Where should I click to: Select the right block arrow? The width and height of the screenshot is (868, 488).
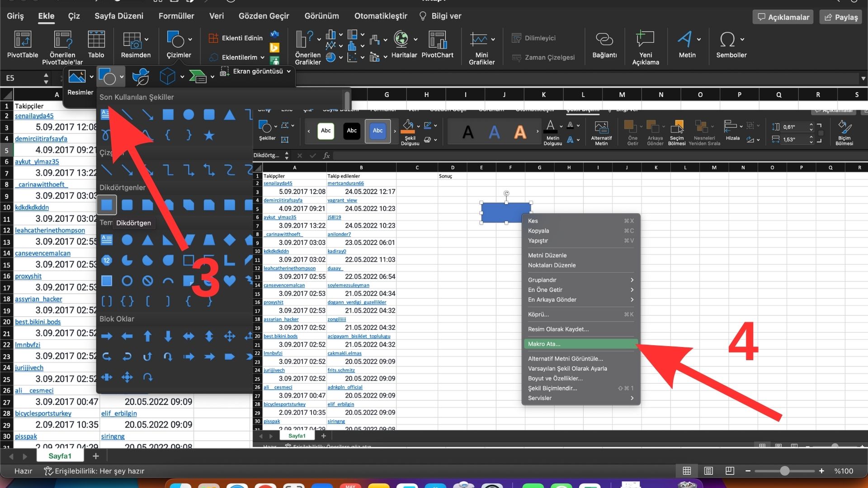[x=107, y=336]
